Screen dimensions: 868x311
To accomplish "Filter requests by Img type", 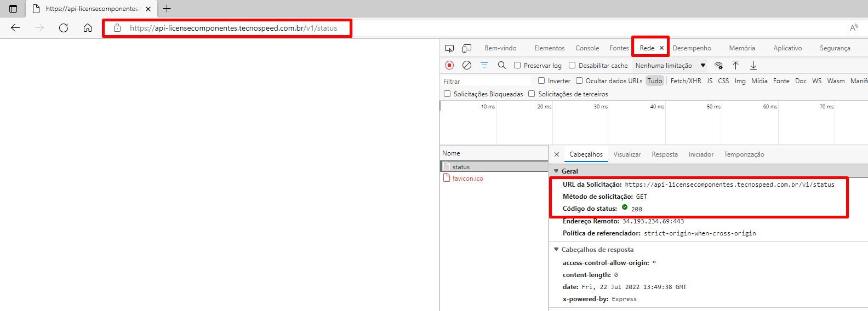I will coord(740,80).
